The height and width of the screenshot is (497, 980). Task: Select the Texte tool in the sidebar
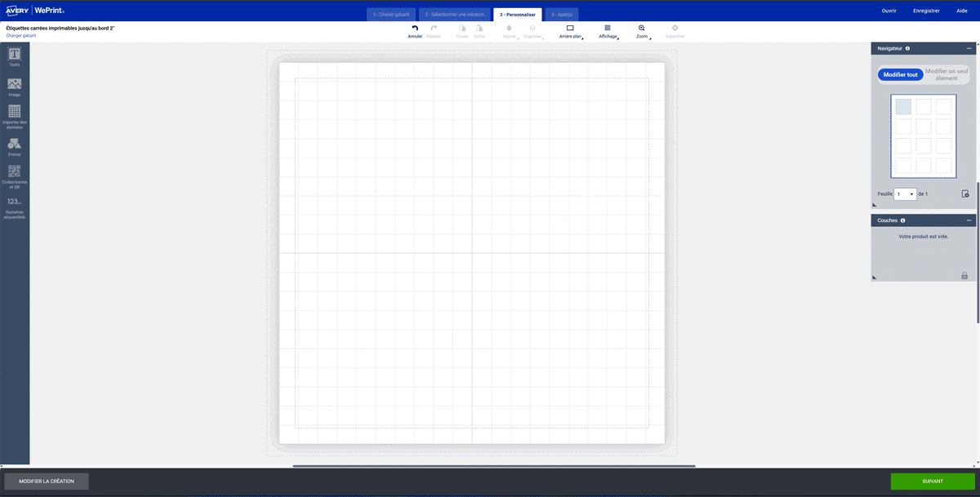click(15, 56)
